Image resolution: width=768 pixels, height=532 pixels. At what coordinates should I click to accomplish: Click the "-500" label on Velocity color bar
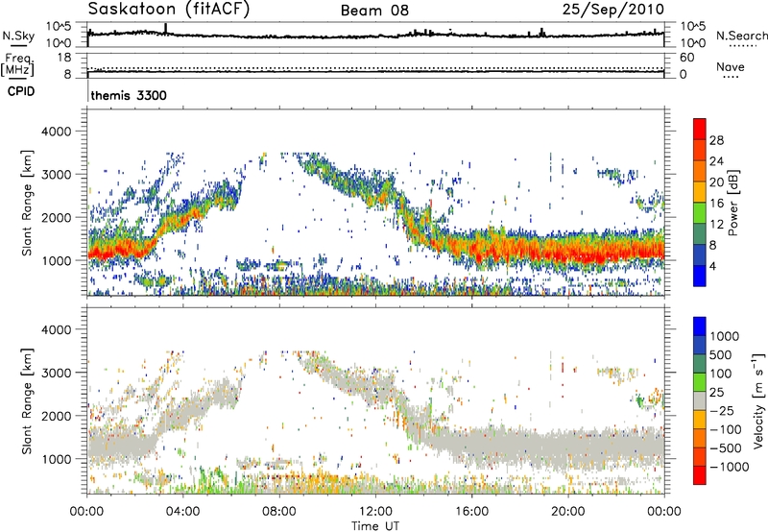click(x=726, y=448)
